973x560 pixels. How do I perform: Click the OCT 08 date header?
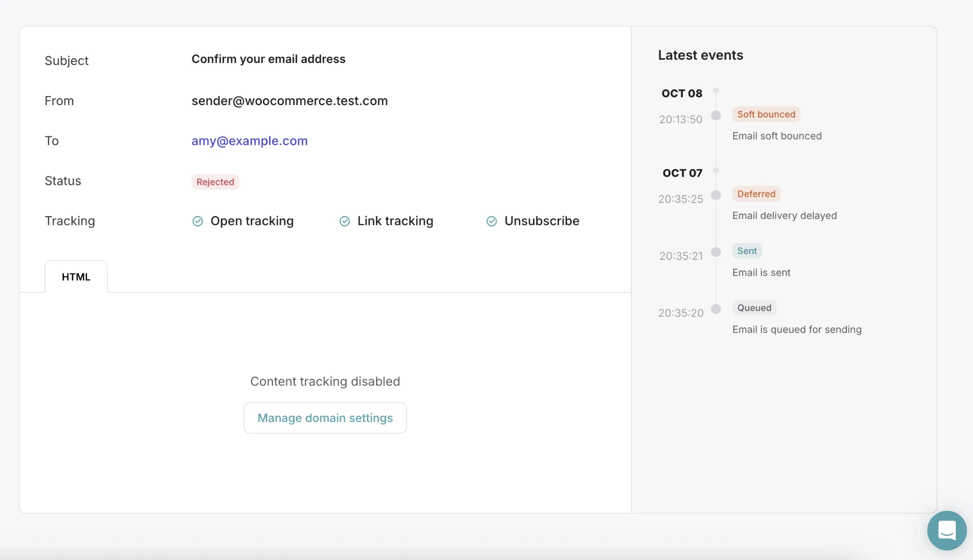point(682,94)
